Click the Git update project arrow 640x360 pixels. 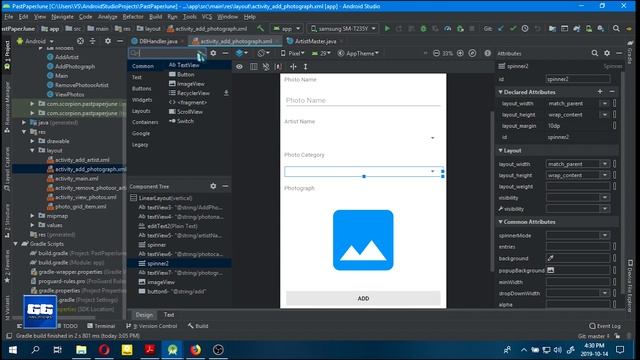(x=501, y=29)
